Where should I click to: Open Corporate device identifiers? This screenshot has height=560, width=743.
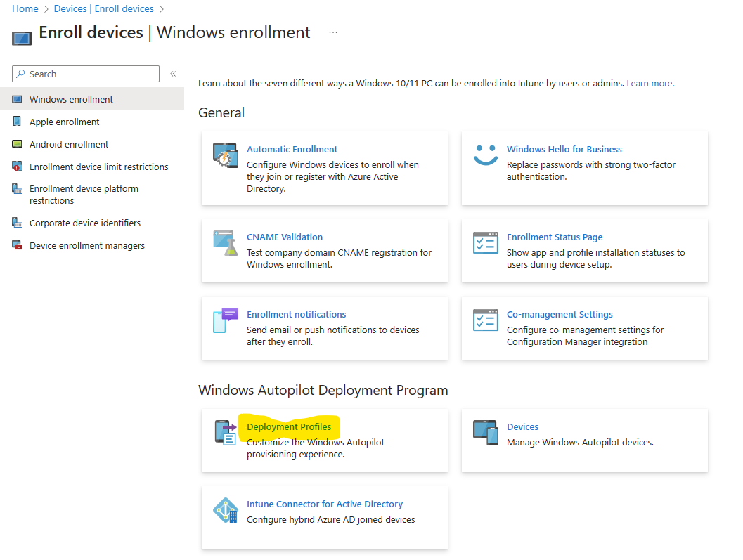92,223
